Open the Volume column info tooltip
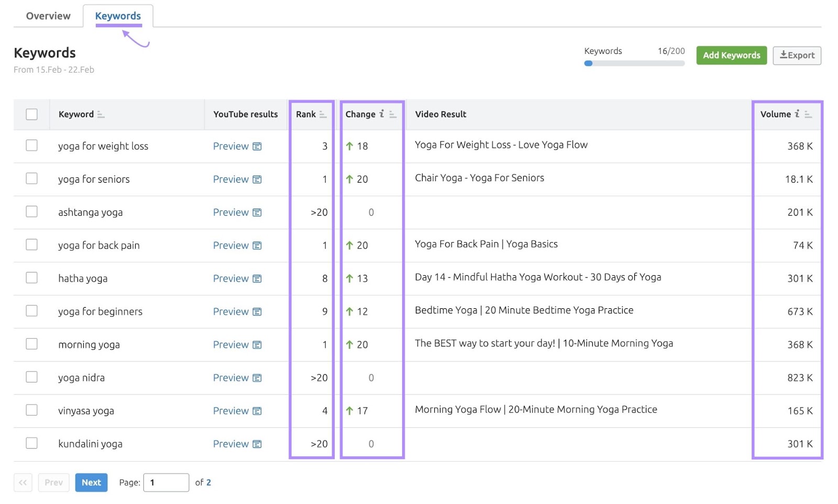 797,113
